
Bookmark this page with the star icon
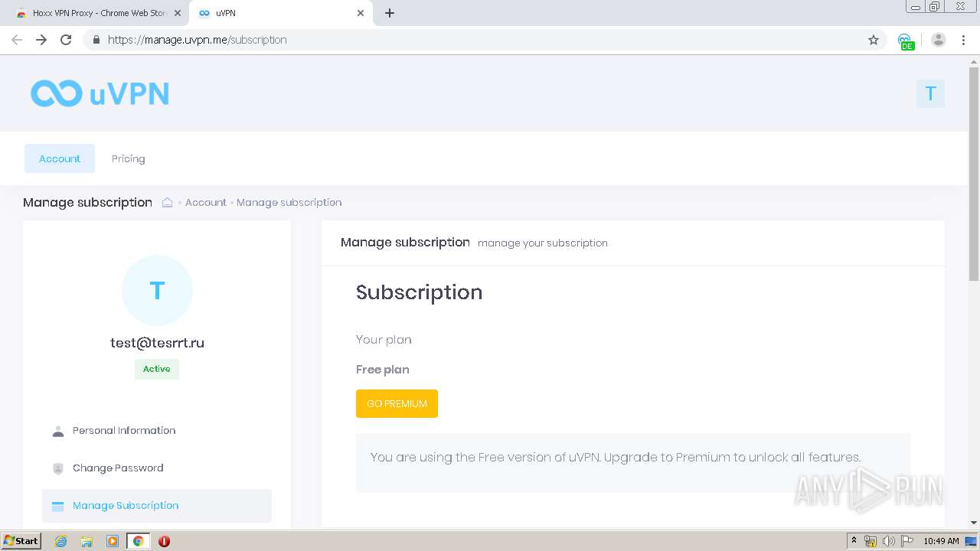pyautogui.click(x=874, y=40)
